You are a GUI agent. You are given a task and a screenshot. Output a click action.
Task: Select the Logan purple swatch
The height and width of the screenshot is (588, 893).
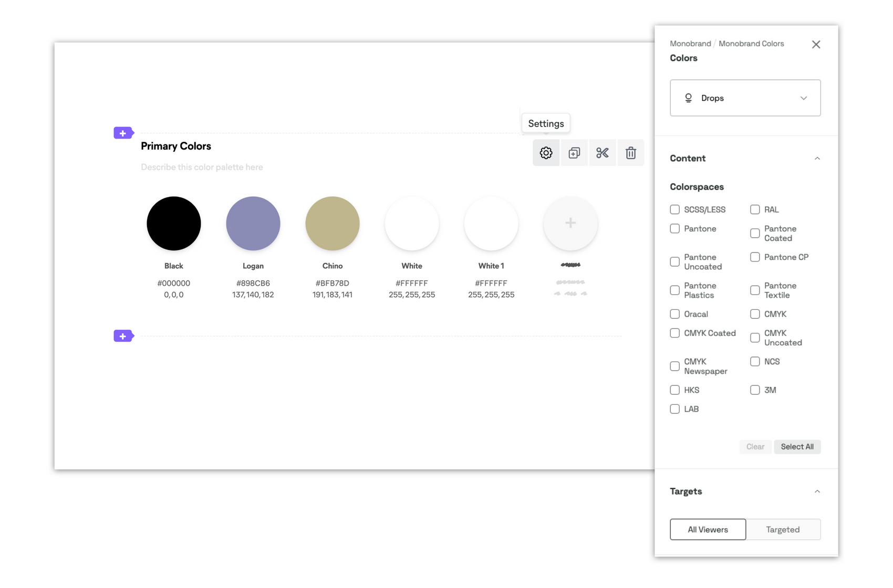tap(253, 223)
